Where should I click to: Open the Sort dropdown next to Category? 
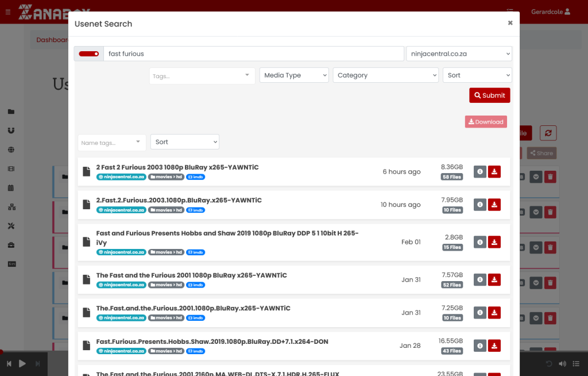pyautogui.click(x=477, y=75)
